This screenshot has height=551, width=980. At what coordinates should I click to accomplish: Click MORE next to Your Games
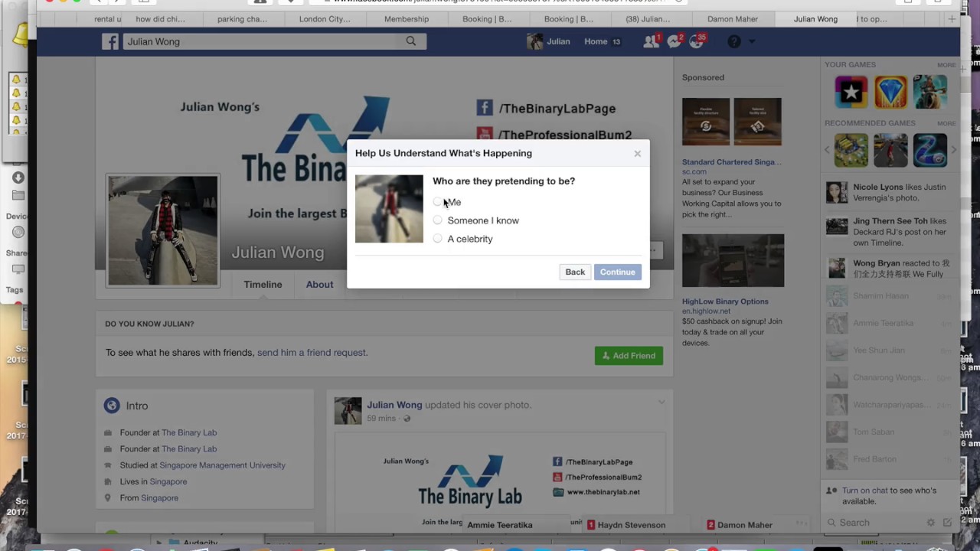point(946,65)
